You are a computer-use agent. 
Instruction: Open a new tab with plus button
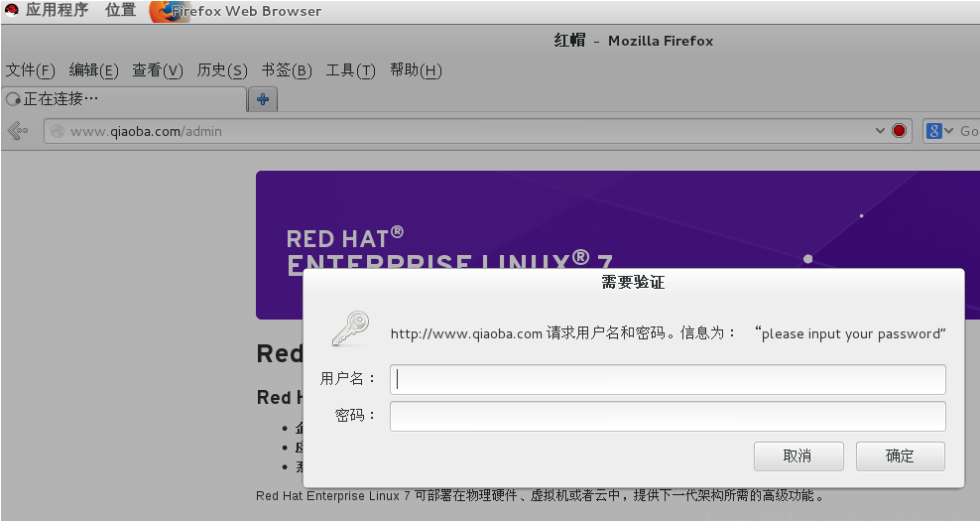(x=263, y=99)
